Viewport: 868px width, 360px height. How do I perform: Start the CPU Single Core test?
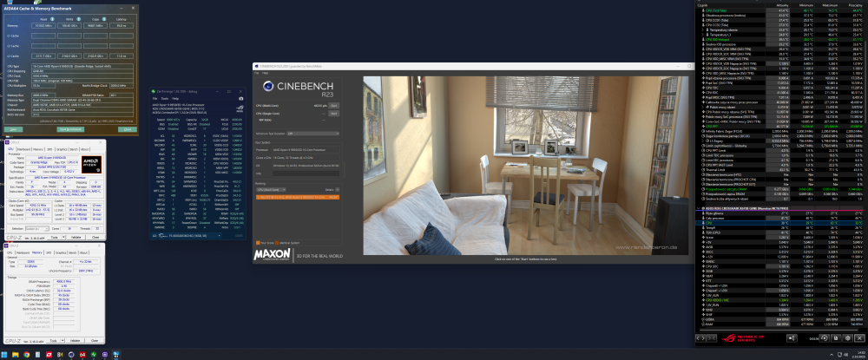coord(334,114)
